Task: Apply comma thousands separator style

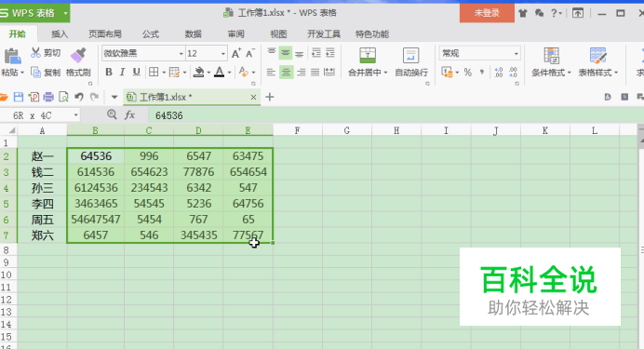Action: pyautogui.click(x=481, y=73)
